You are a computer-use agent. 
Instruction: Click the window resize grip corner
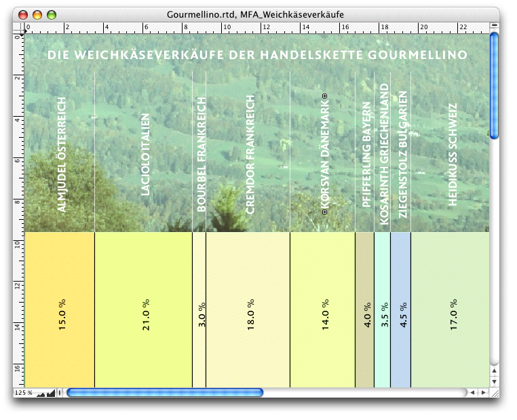coord(494,392)
